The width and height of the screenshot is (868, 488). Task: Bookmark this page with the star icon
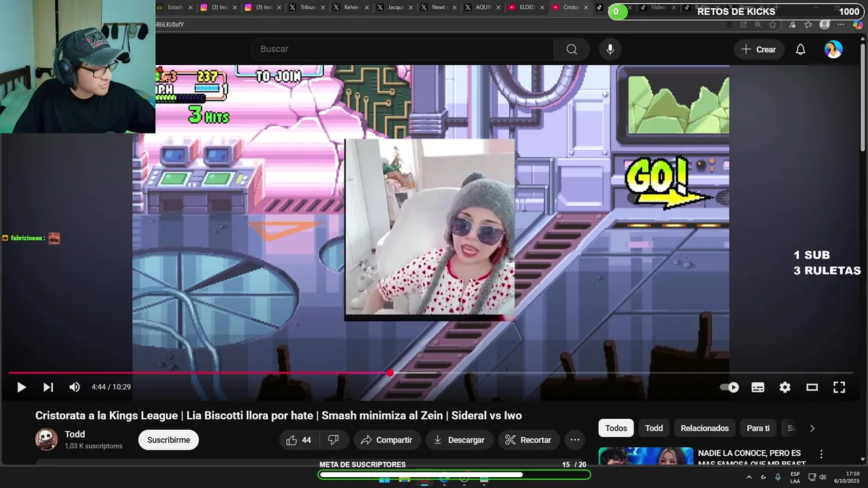(x=772, y=24)
